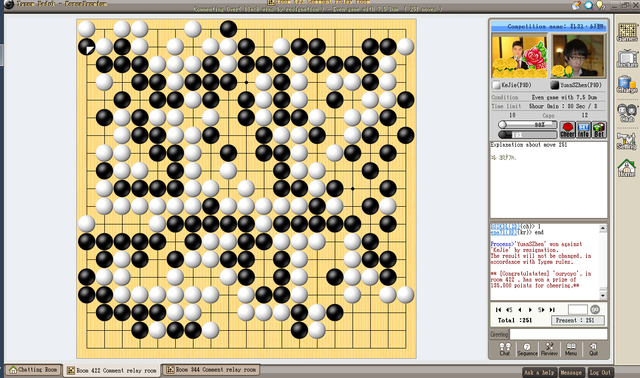Click KeJie(P9D) player name
The image size is (640, 378).
point(516,85)
